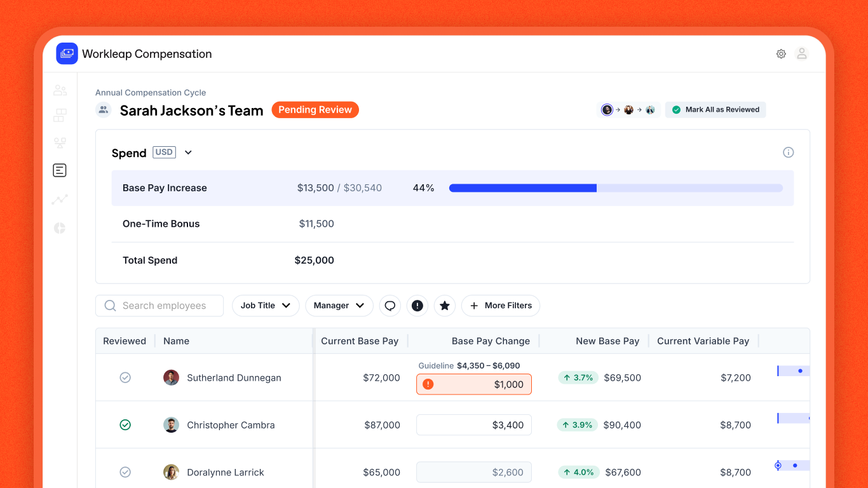The width and height of the screenshot is (868, 488).
Task: Open the Job Title filter dropdown
Action: click(266, 306)
